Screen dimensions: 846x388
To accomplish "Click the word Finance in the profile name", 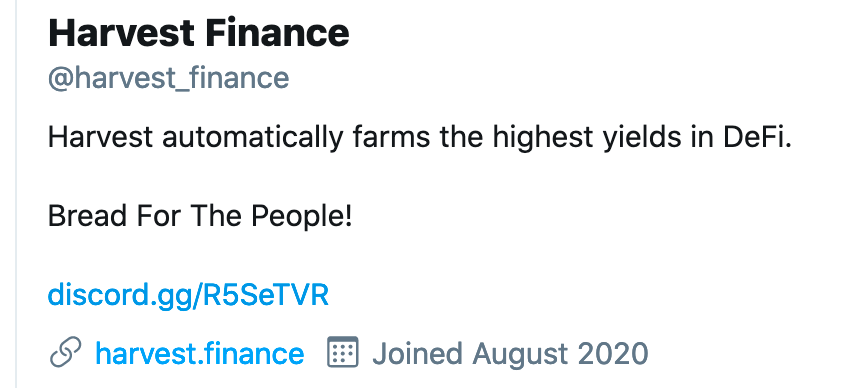I will [x=277, y=33].
